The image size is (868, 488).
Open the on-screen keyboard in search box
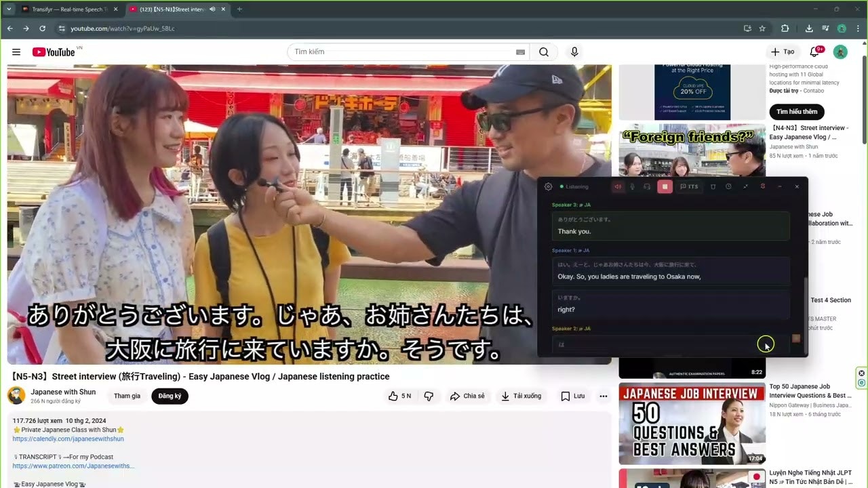tap(520, 52)
